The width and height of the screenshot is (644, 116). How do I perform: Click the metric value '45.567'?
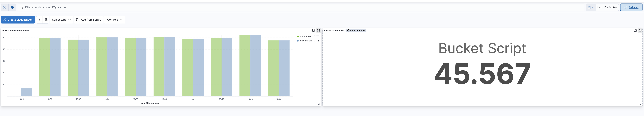click(x=482, y=74)
